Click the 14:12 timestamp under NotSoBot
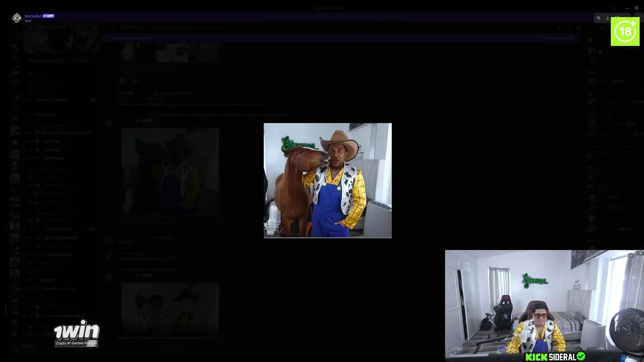The height and width of the screenshot is (362, 644). 28,21
